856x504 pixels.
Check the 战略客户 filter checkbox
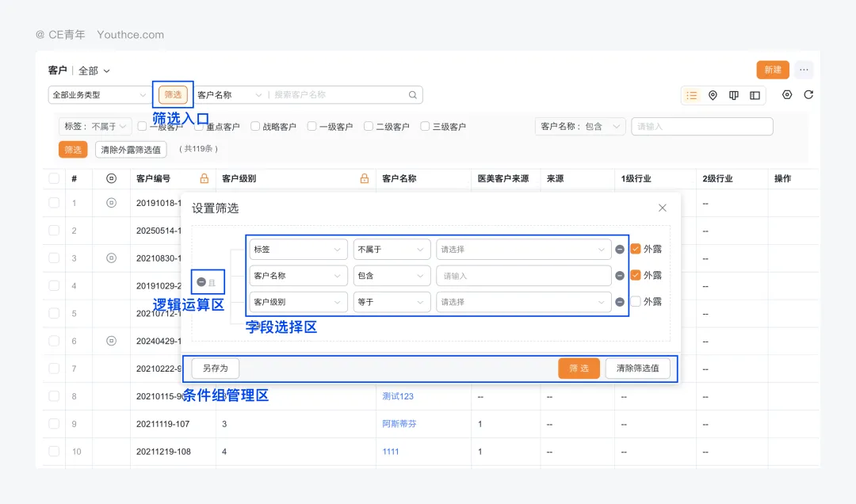254,126
